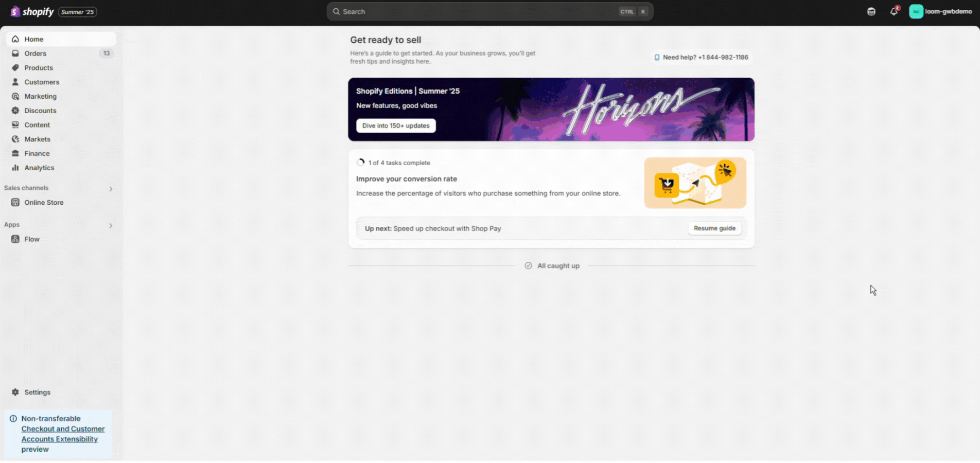980x463 pixels.
Task: Click the Flow app icon
Action: point(15,239)
